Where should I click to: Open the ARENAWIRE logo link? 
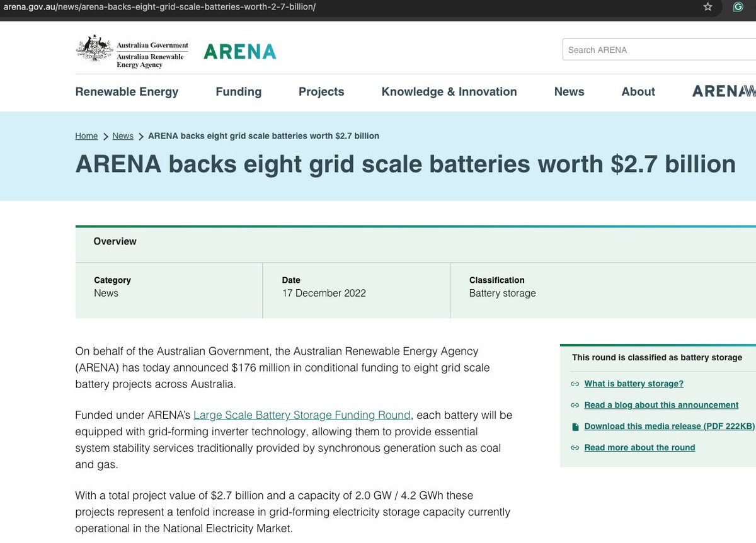point(724,91)
